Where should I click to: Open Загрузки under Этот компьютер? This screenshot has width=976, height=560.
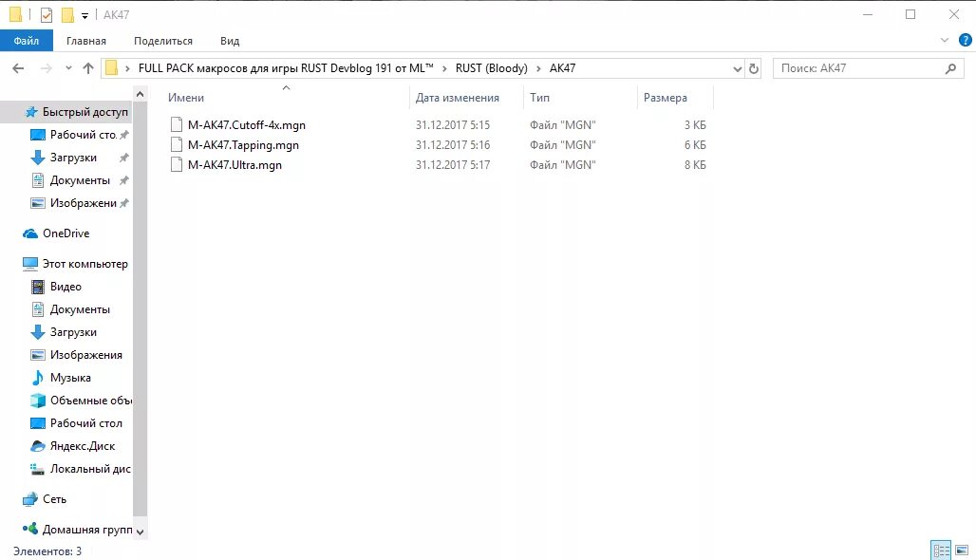pos(73,332)
